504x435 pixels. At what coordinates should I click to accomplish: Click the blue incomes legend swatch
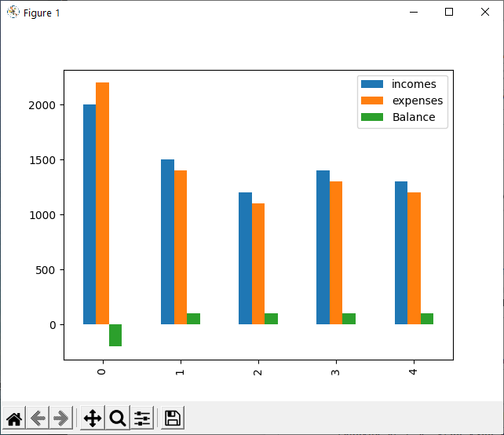372,84
